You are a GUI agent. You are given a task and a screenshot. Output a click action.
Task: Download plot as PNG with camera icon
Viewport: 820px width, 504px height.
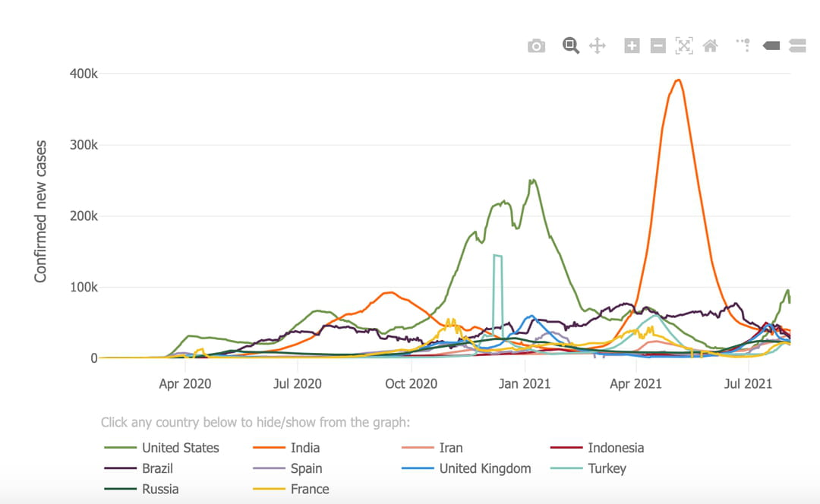[536, 46]
